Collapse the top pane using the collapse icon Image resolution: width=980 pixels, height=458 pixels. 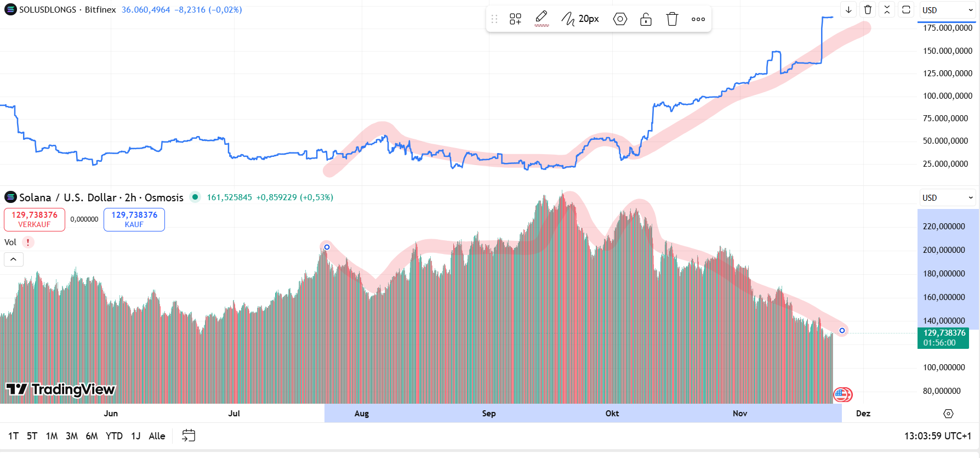click(x=887, y=10)
